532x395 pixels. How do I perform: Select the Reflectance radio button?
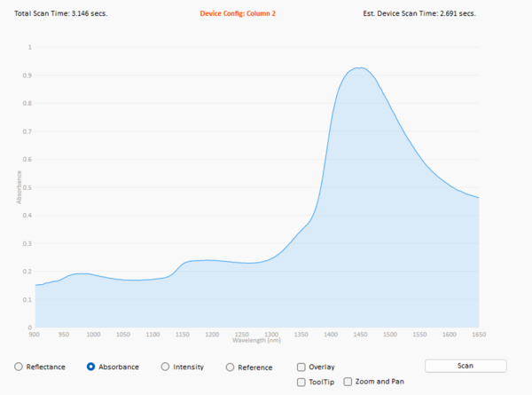click(20, 367)
